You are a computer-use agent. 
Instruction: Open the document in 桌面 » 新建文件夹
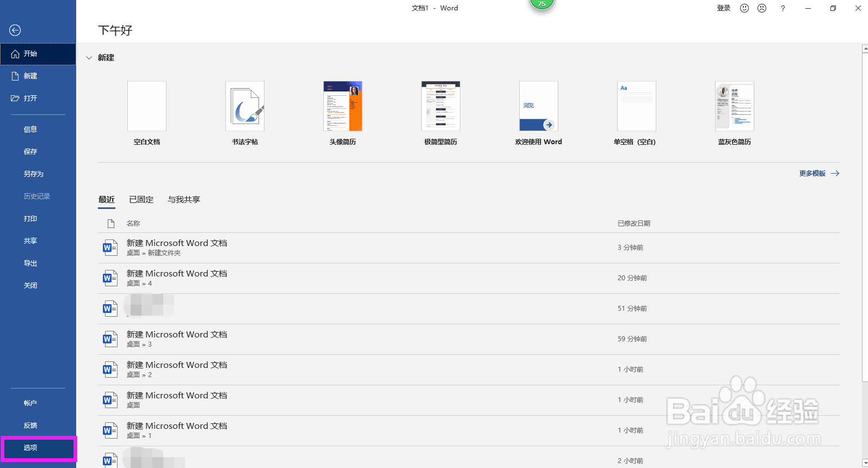click(469, 248)
